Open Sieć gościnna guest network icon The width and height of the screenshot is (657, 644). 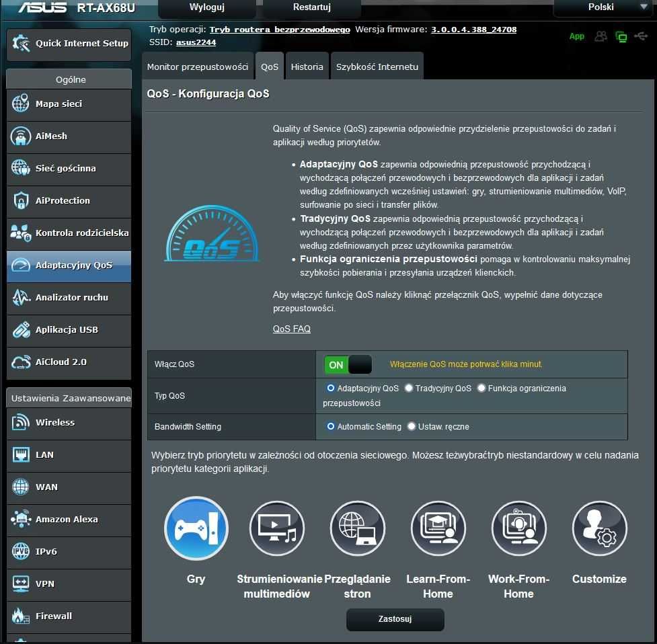point(21,168)
